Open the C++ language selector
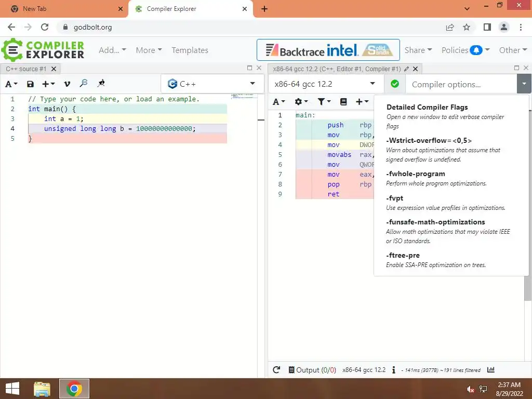Image resolution: width=532 pixels, height=399 pixels. coord(212,84)
